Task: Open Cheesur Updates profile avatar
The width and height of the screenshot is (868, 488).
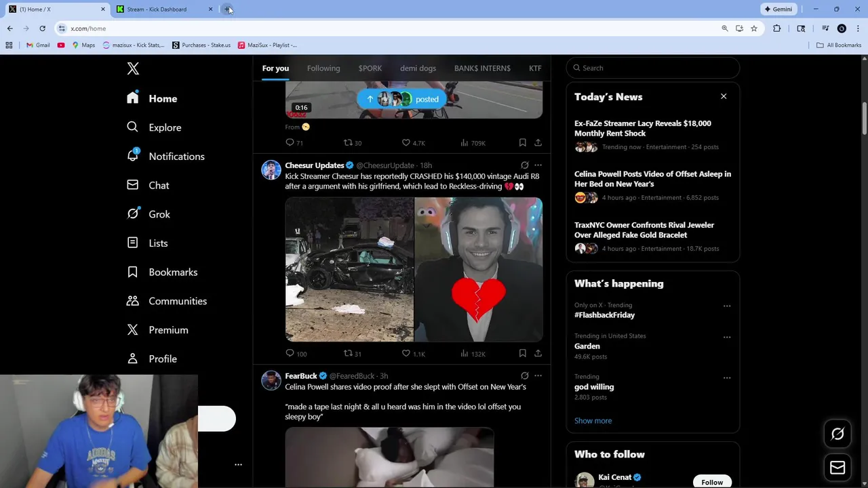Action: (271, 169)
